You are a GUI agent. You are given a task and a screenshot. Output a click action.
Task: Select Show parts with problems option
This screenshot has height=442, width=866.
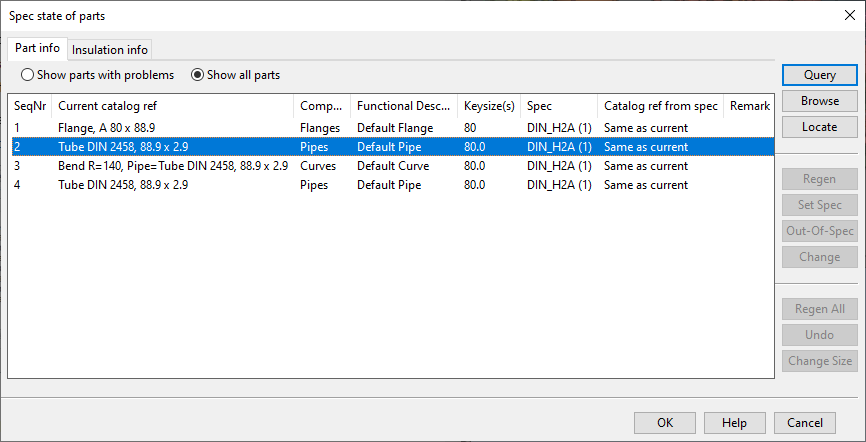pyautogui.click(x=27, y=75)
